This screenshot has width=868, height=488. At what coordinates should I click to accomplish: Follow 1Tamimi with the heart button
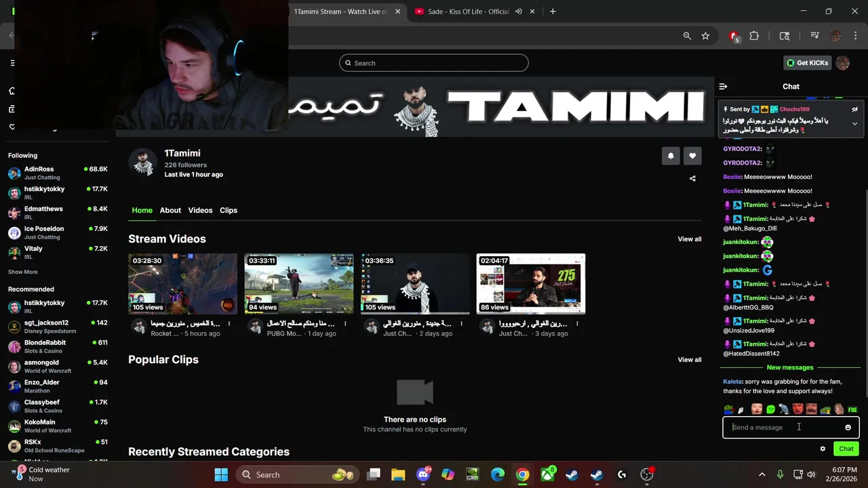point(692,156)
